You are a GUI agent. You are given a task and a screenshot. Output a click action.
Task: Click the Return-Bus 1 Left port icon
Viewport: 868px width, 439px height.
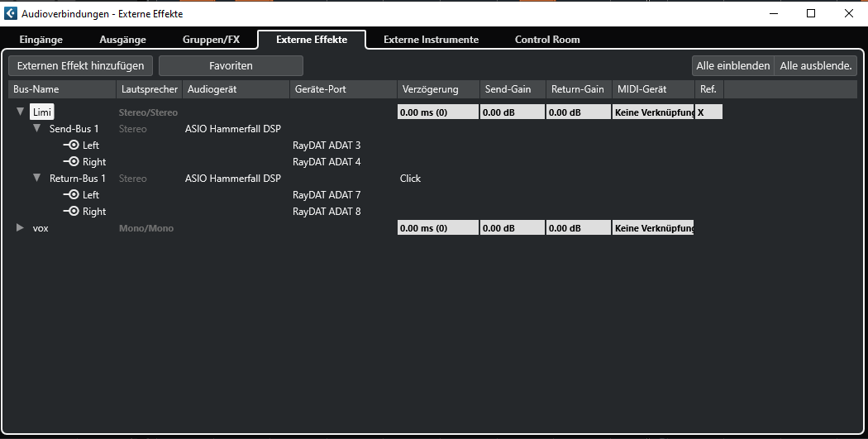pos(72,195)
